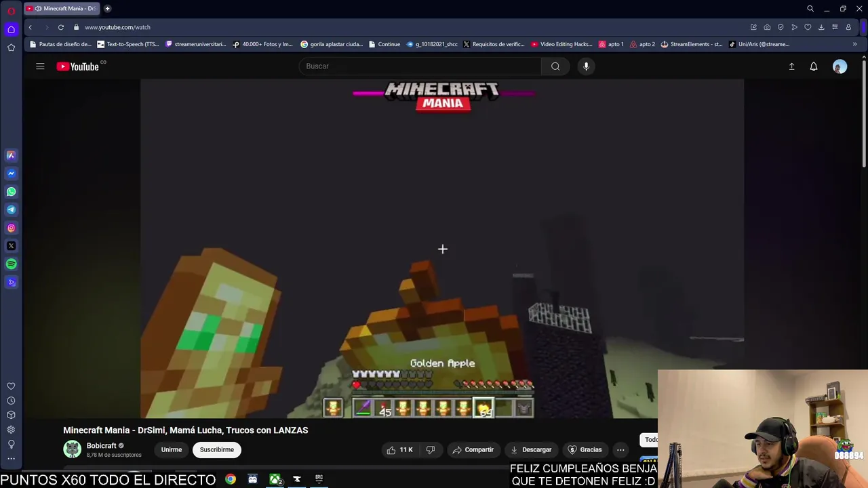Open the Requisitos de verific... bookmark
The width and height of the screenshot is (868, 488).
tap(494, 44)
